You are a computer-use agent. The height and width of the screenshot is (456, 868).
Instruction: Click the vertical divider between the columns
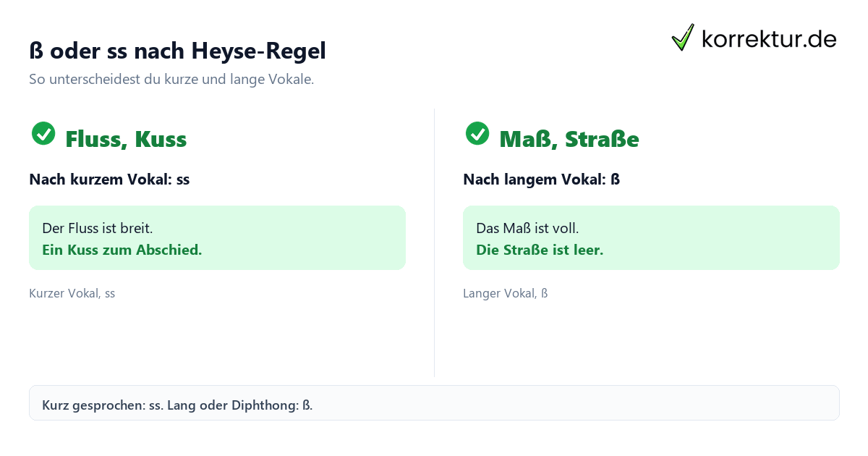[434, 242]
